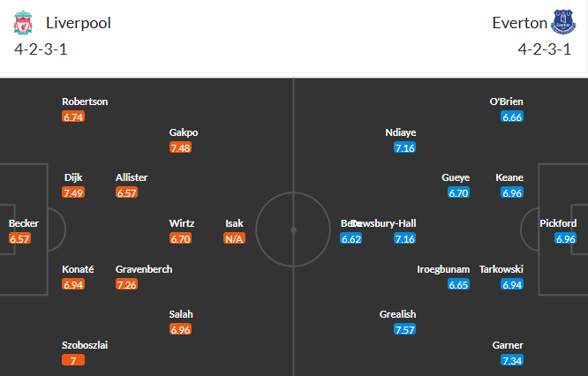Screen dimensions: 588x376
Task: Click Isak's N/A rating badge
Action: click(234, 238)
